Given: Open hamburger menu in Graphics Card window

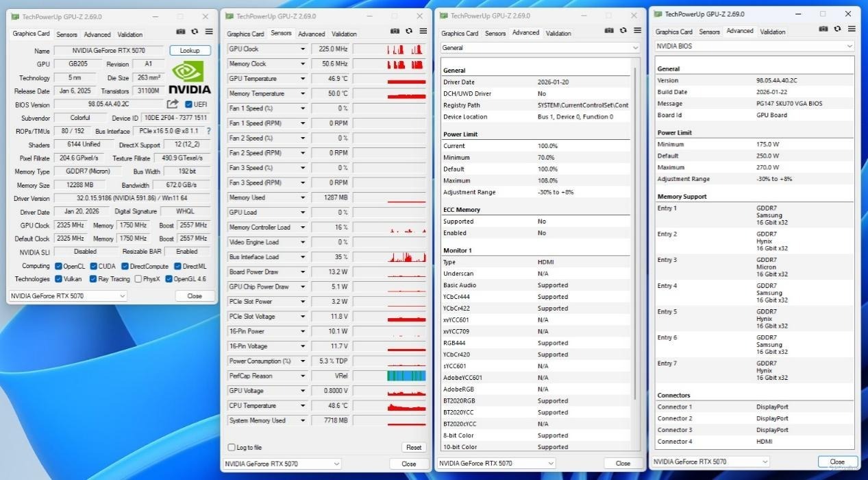Looking at the screenshot, I should [x=209, y=32].
